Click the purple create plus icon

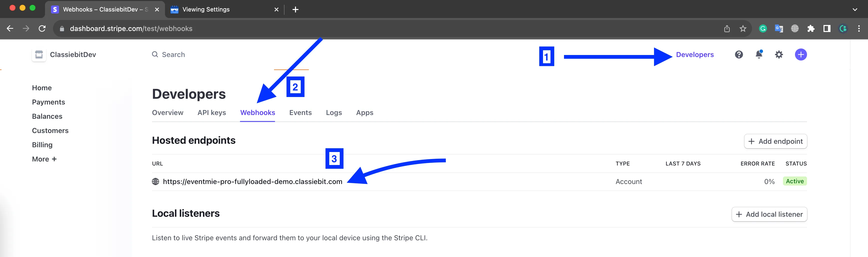click(x=801, y=54)
